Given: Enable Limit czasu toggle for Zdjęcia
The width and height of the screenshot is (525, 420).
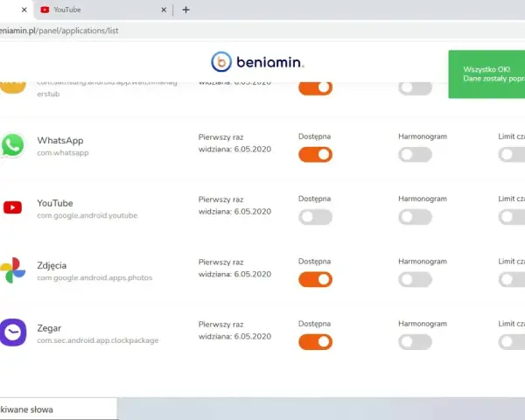Looking at the screenshot, I should coord(512,280).
